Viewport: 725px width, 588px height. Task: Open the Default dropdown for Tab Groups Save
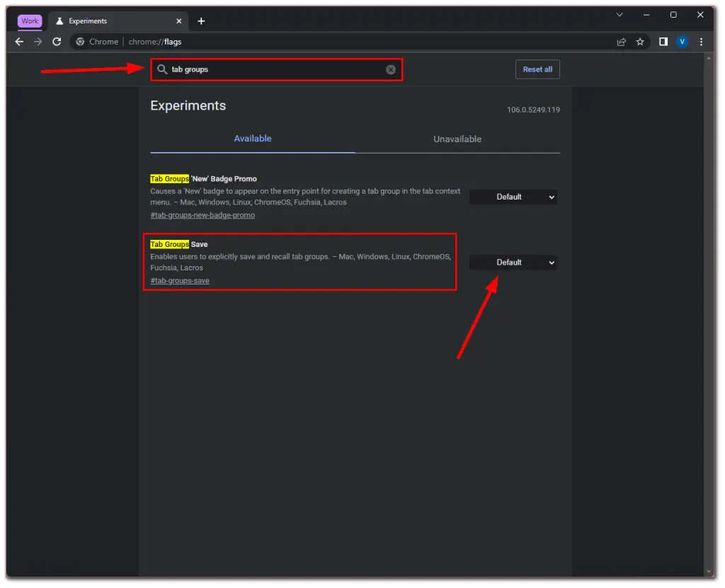tap(513, 262)
